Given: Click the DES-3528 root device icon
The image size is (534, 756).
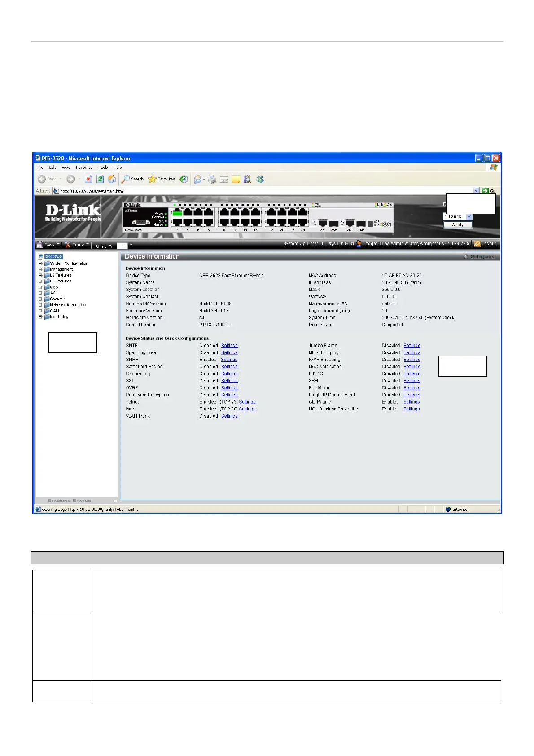Looking at the screenshot, I should (41, 257).
